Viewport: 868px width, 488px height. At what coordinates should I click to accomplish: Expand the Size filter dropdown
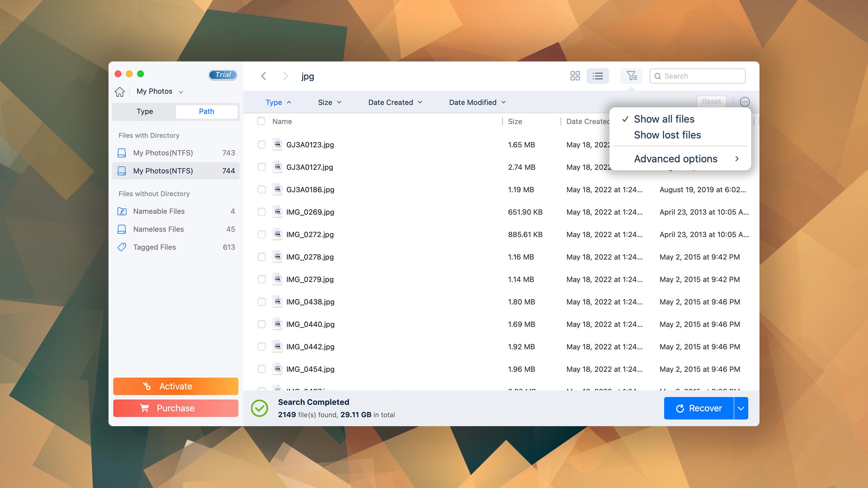click(329, 102)
